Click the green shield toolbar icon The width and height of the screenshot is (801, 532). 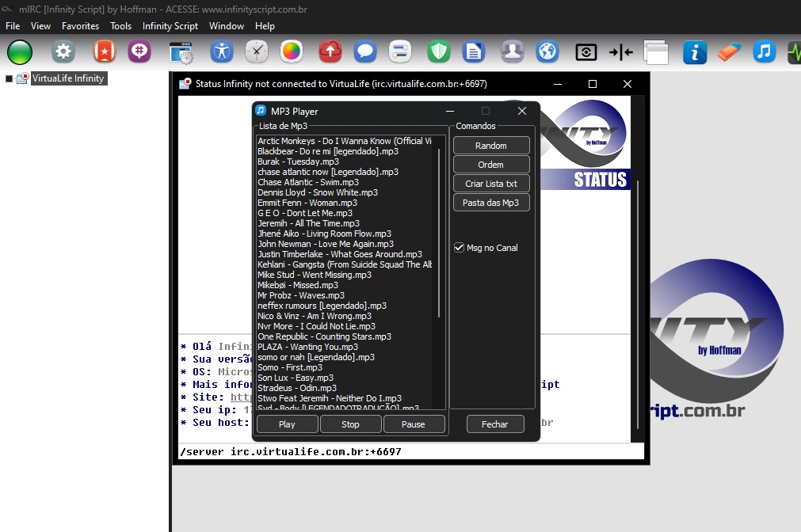(439, 52)
